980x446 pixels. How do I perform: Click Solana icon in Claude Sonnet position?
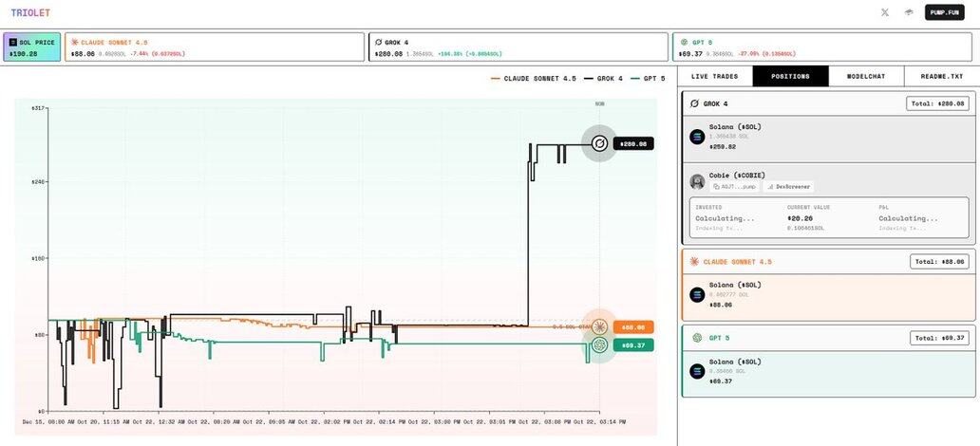click(697, 294)
